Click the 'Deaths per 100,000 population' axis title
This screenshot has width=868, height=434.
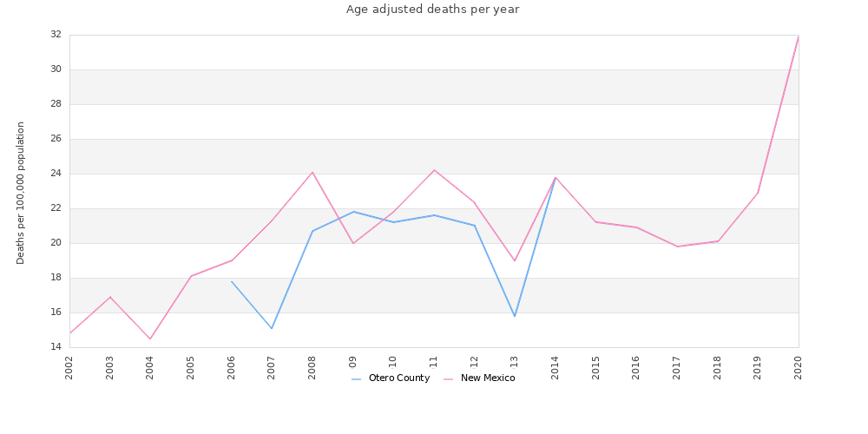21,193
